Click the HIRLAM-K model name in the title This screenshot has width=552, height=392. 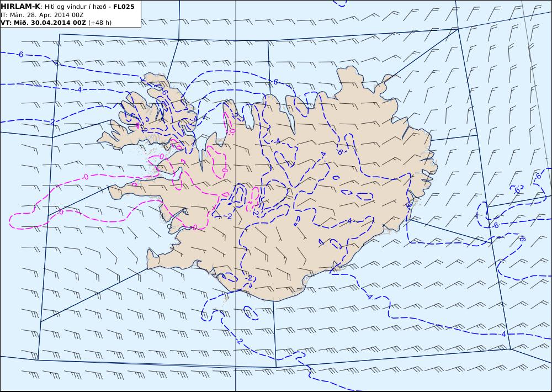(20, 7)
